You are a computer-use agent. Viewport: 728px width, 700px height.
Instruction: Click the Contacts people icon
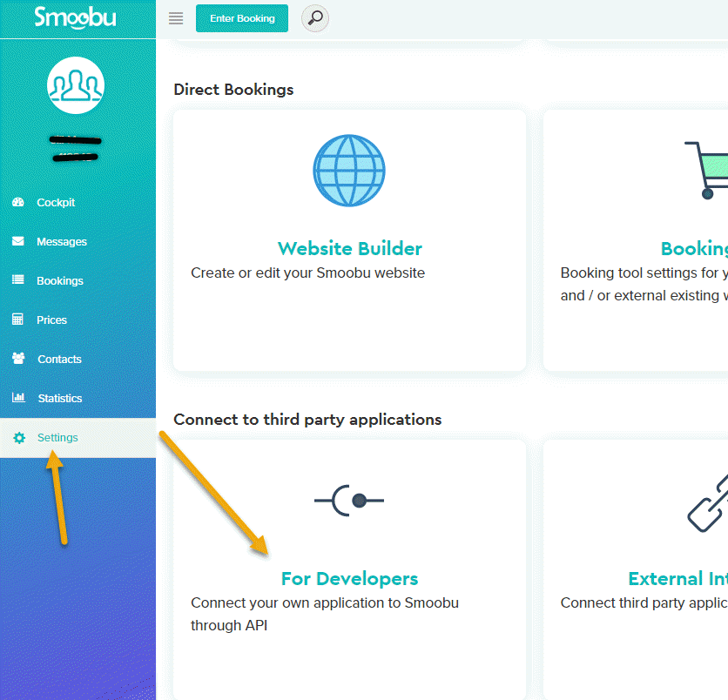tap(18, 358)
